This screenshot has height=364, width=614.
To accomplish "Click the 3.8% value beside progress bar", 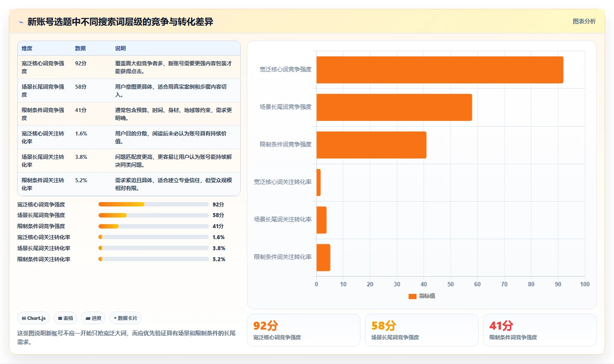I will point(219,248).
